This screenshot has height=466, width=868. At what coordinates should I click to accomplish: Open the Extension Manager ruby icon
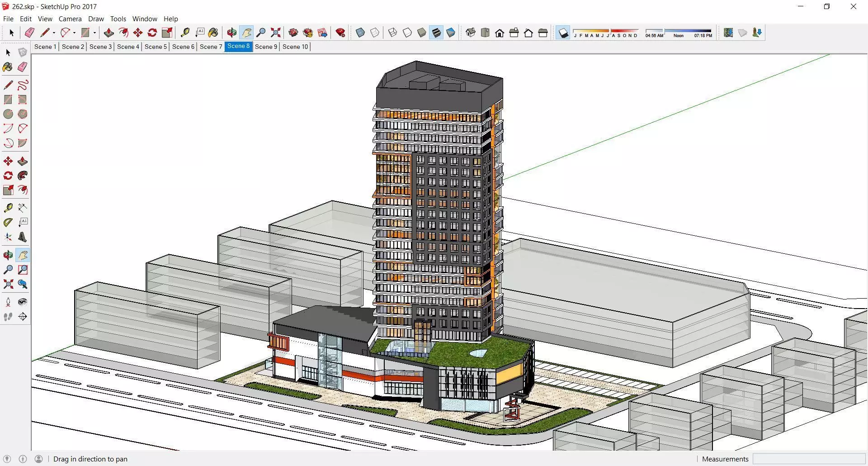(340, 33)
